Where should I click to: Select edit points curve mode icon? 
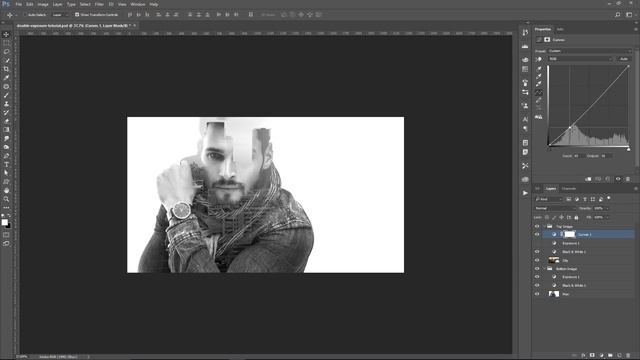tap(539, 93)
